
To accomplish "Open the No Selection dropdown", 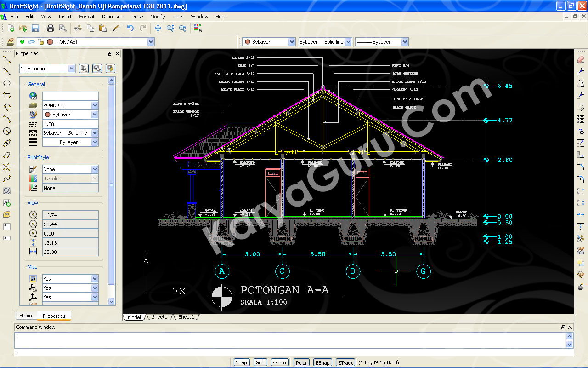I will 72,69.
